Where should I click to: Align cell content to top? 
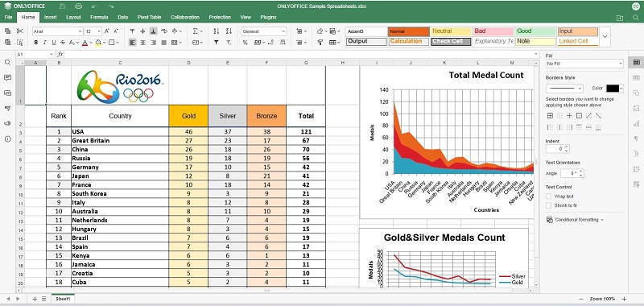click(132, 31)
